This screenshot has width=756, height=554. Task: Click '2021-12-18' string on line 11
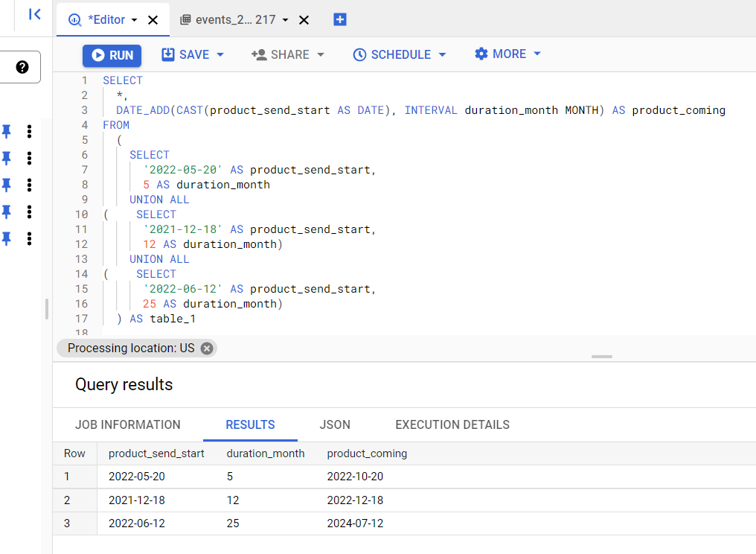click(183, 229)
